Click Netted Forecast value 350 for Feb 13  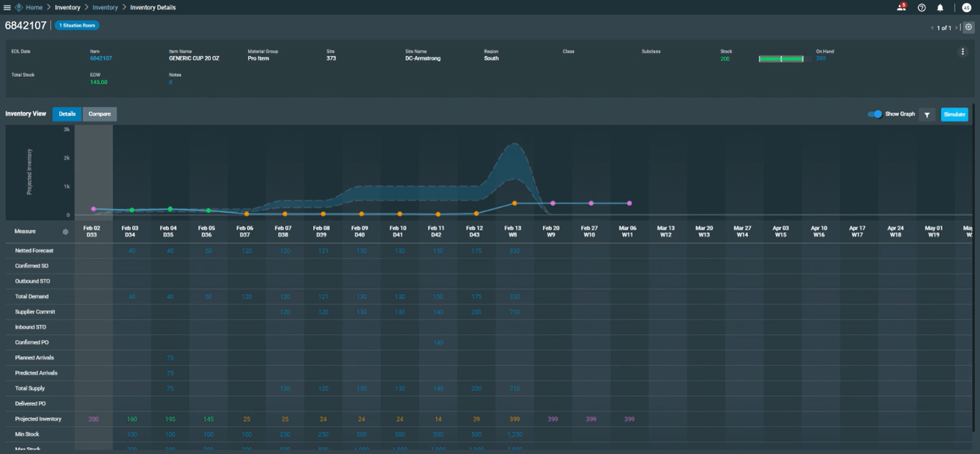514,251
